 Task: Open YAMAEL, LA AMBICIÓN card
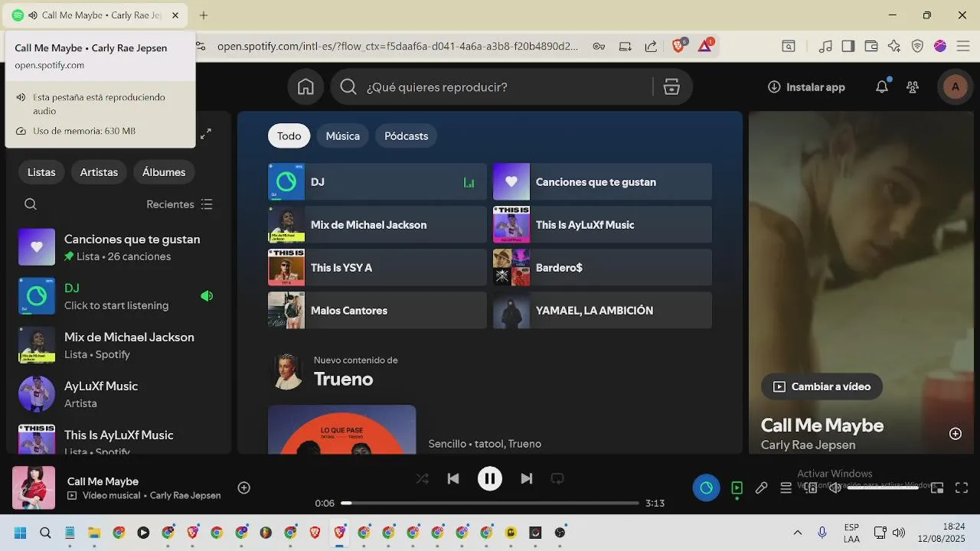(x=603, y=311)
